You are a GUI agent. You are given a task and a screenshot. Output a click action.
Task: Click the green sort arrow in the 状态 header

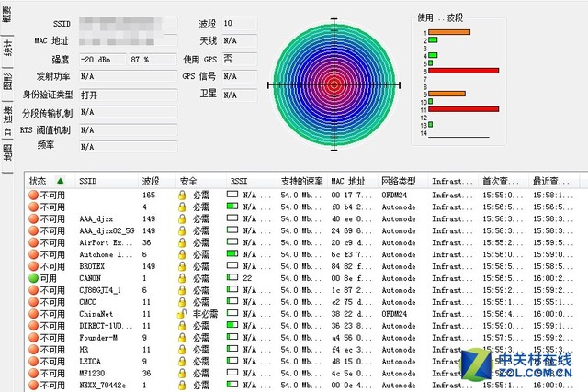click(x=60, y=181)
